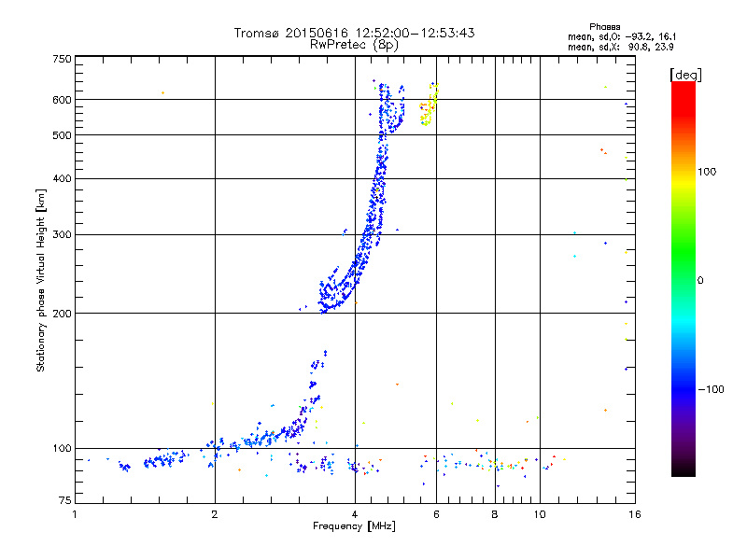Click the blue F-layer trace near 300 km
The width and height of the screenshot is (747, 560).
coord(369,233)
